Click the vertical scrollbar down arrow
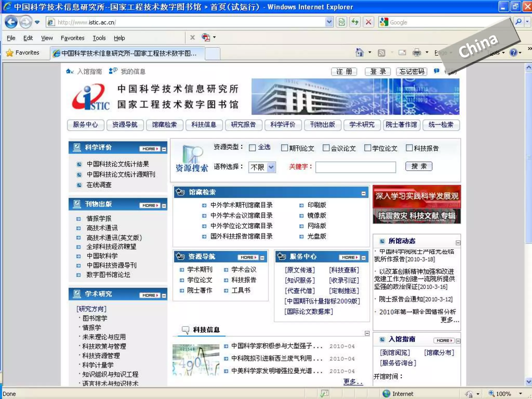This screenshot has height=399, width=532. coord(528,381)
